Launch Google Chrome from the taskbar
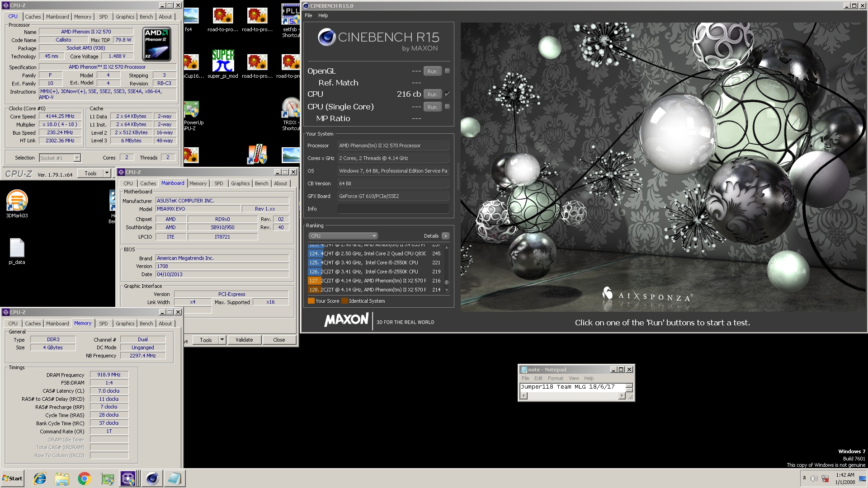 84,479
